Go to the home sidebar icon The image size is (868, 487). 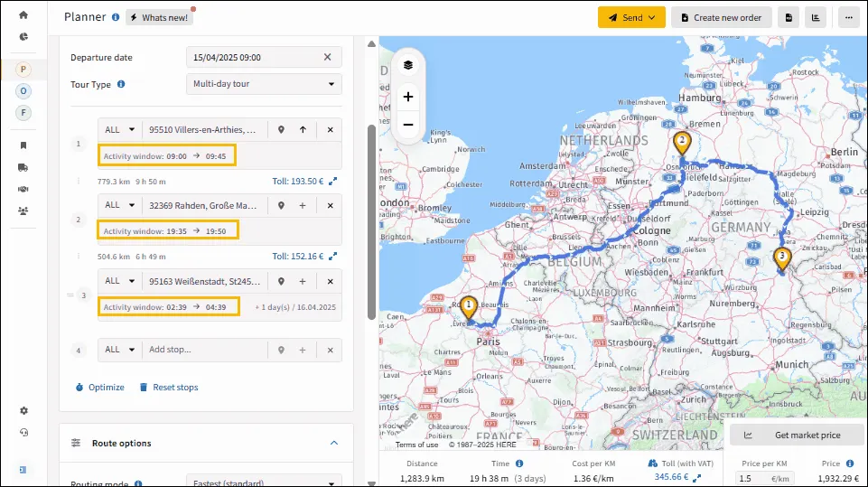coord(23,15)
